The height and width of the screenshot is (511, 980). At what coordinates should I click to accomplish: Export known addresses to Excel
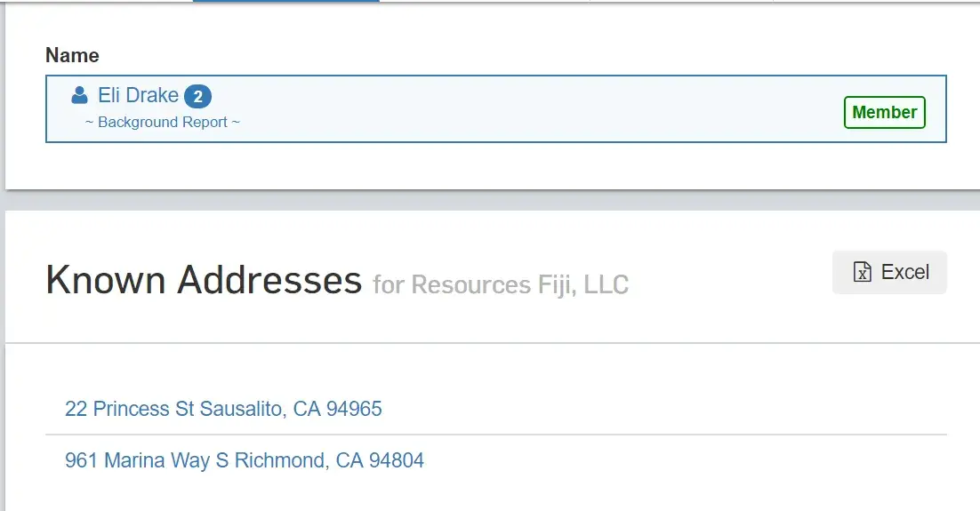pos(889,273)
